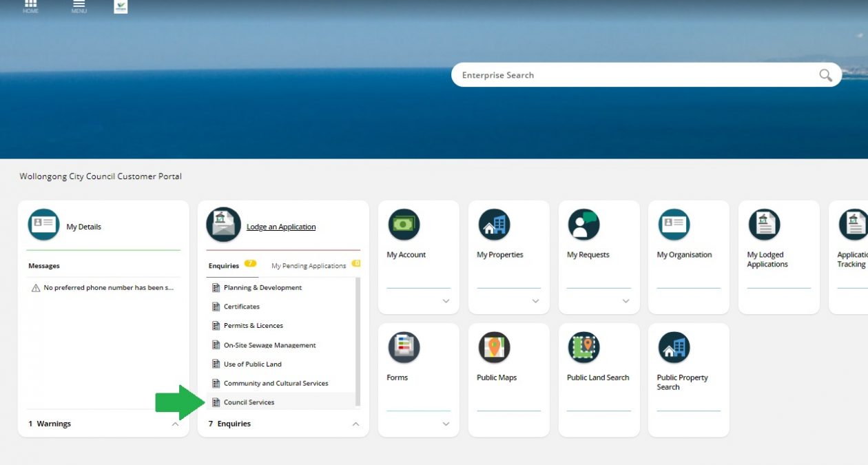Click the My Details card icon
The image size is (868, 465).
coord(43,225)
